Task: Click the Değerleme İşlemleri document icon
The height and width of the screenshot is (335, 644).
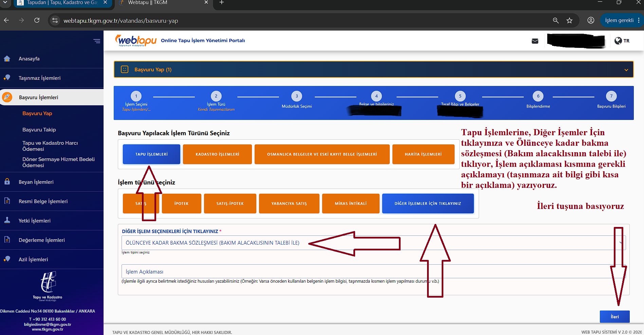Action: (x=7, y=240)
